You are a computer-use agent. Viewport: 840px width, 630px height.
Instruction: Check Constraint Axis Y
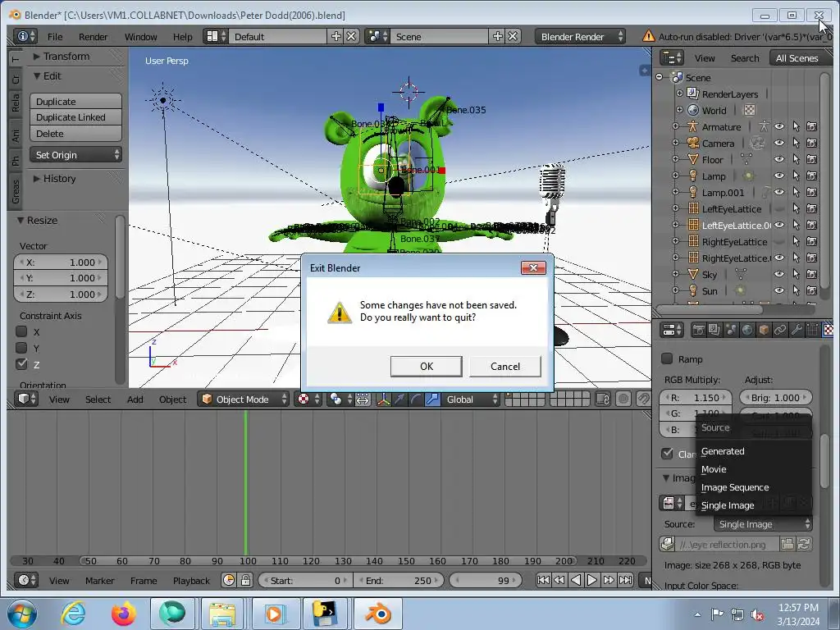[21, 348]
